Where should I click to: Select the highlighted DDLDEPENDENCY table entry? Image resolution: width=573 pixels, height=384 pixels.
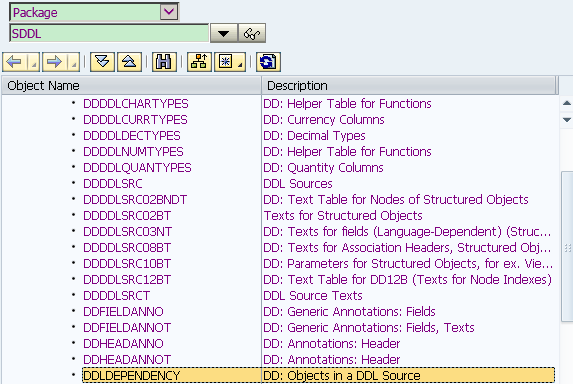132,376
